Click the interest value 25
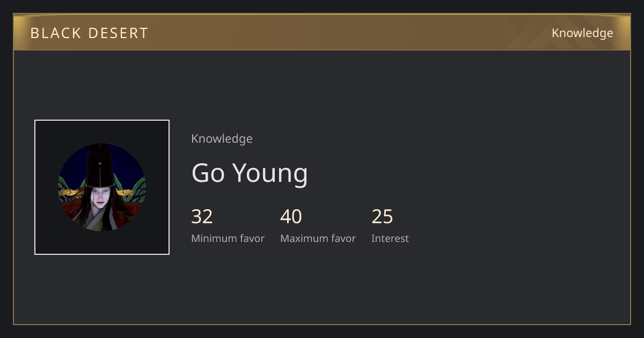 click(382, 217)
